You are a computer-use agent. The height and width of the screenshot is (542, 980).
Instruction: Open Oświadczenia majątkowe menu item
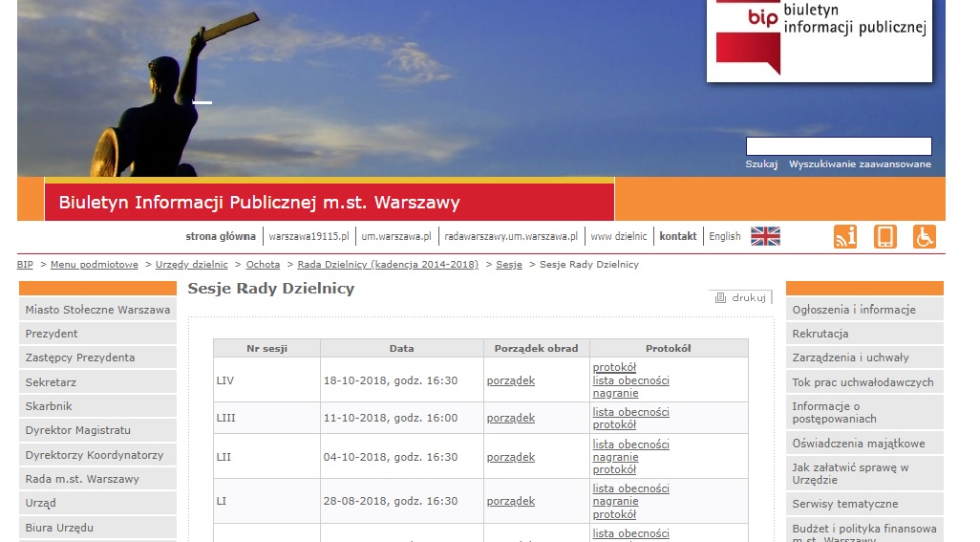[x=864, y=444]
